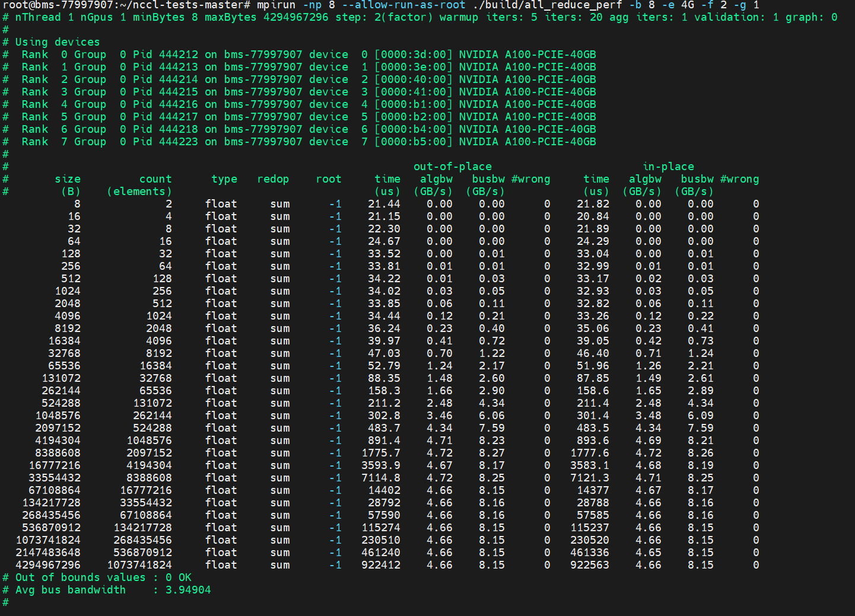Click out-of-place time 22.30 in size 32 row
The height and width of the screenshot is (616, 855).
tap(384, 229)
